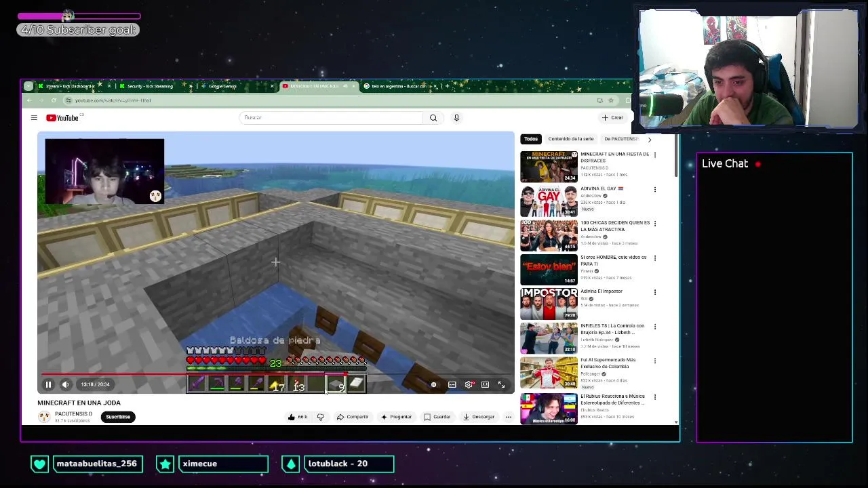Open options for Fiesta de Disfraces video
The image size is (868, 488).
click(x=654, y=155)
